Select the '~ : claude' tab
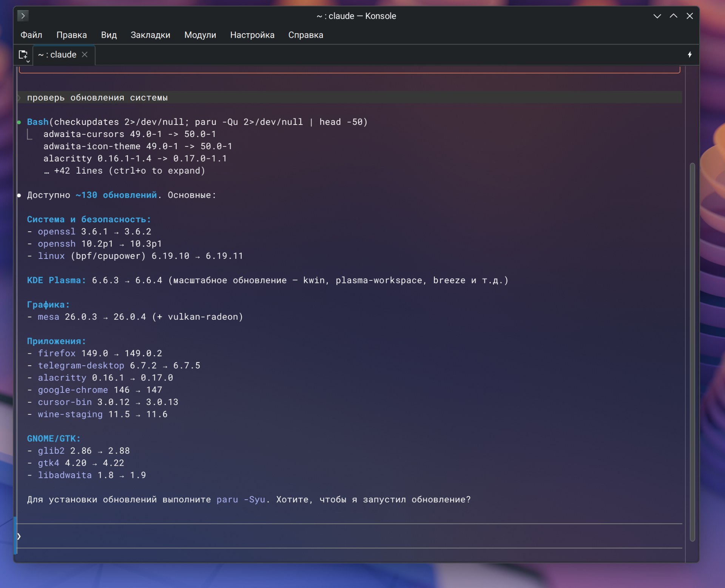Screen dimensions: 725x588 tap(57, 55)
